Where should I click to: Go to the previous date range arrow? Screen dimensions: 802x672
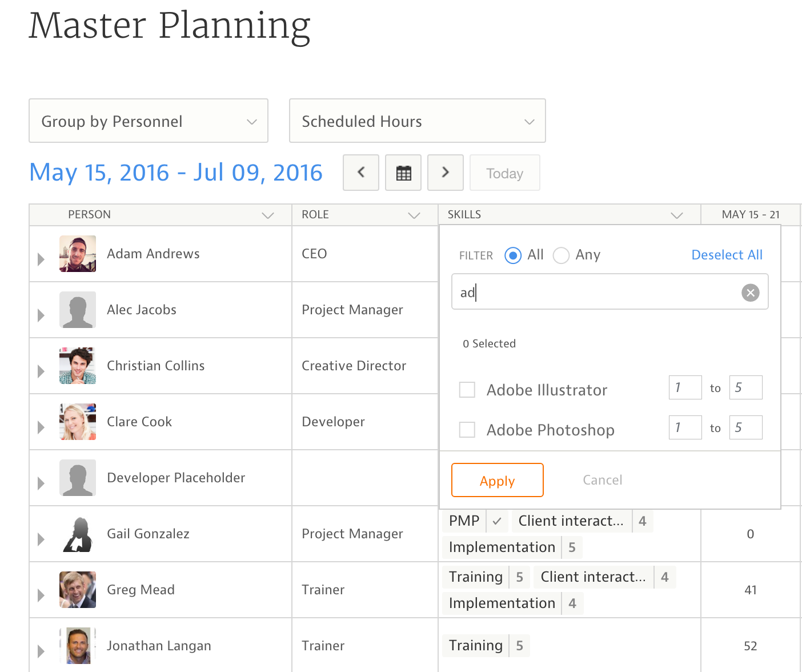pyautogui.click(x=360, y=173)
